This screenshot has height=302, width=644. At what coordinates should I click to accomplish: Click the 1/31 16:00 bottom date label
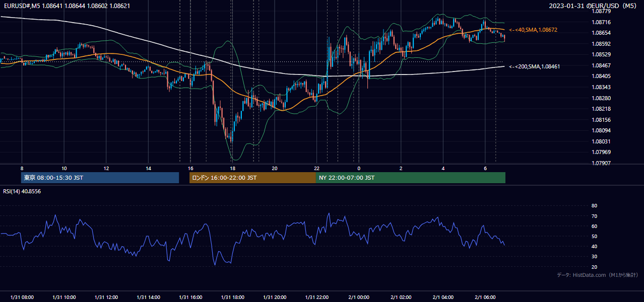click(x=190, y=297)
